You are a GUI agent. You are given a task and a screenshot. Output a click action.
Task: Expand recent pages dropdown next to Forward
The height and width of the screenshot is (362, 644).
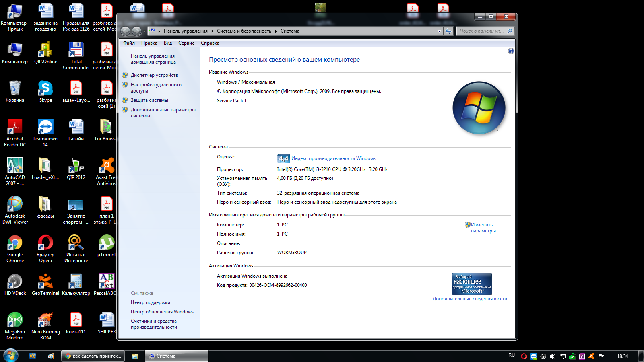[x=145, y=31]
